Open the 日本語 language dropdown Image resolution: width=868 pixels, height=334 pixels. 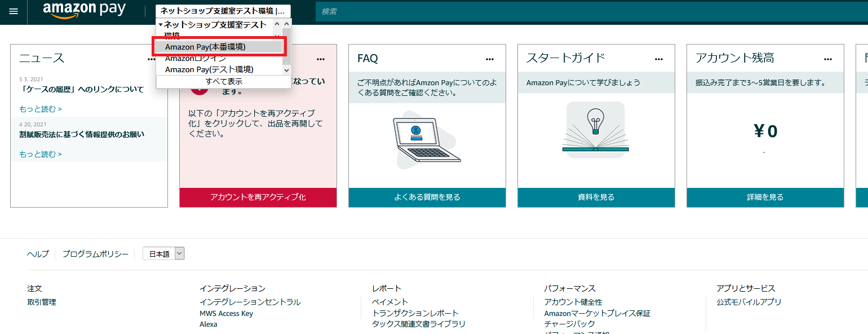point(163,254)
